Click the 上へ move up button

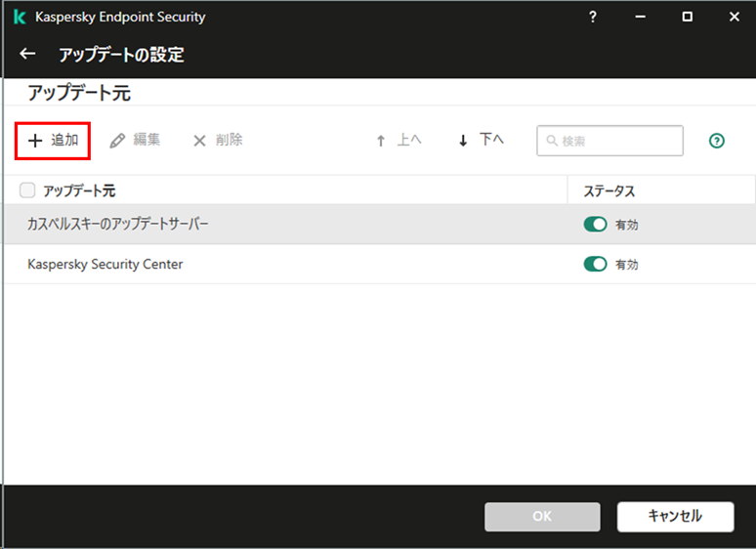(x=399, y=141)
